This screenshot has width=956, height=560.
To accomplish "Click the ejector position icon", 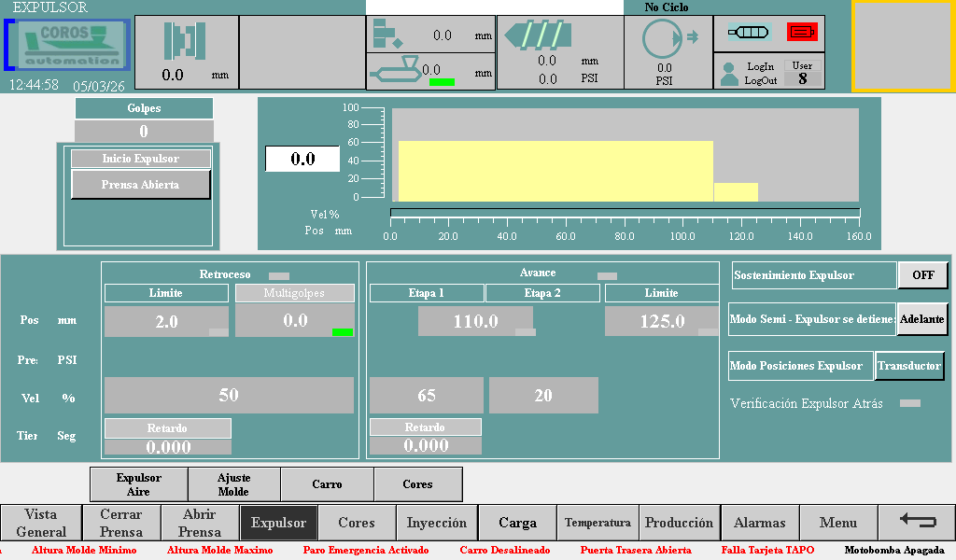I will pos(387,34).
